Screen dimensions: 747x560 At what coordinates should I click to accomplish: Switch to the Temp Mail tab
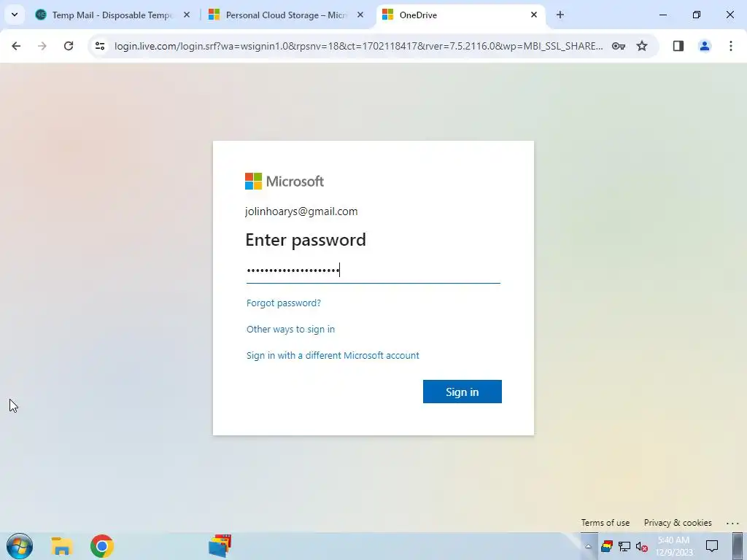point(111,15)
